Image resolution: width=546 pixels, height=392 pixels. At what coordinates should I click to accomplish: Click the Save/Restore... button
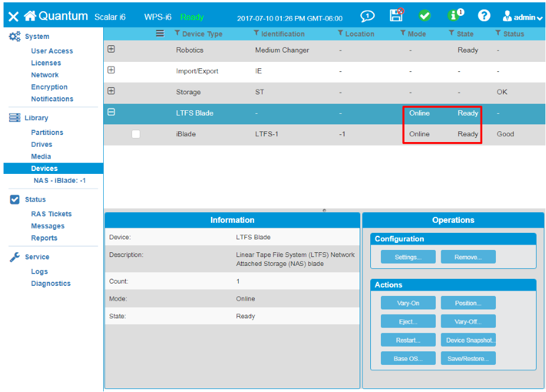468,358
